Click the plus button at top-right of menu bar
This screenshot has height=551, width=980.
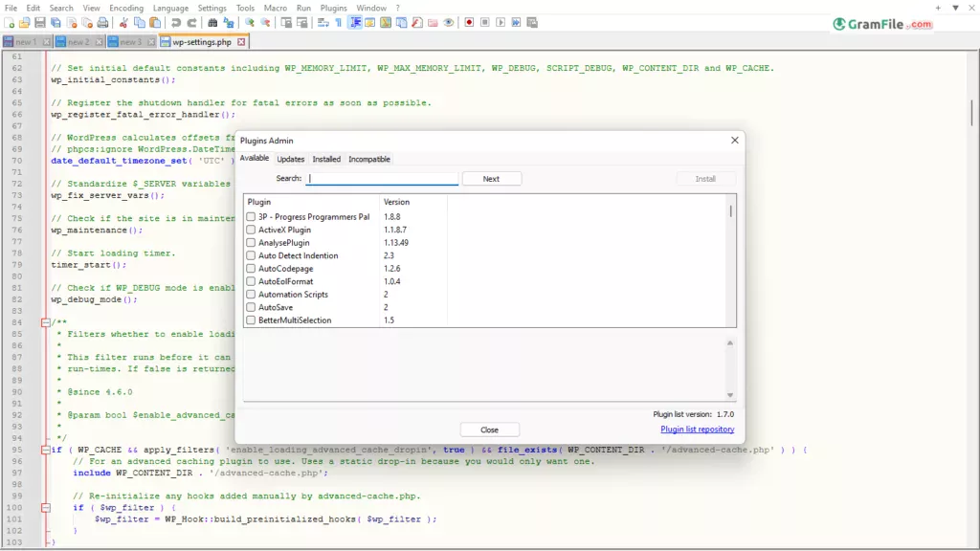938,8
